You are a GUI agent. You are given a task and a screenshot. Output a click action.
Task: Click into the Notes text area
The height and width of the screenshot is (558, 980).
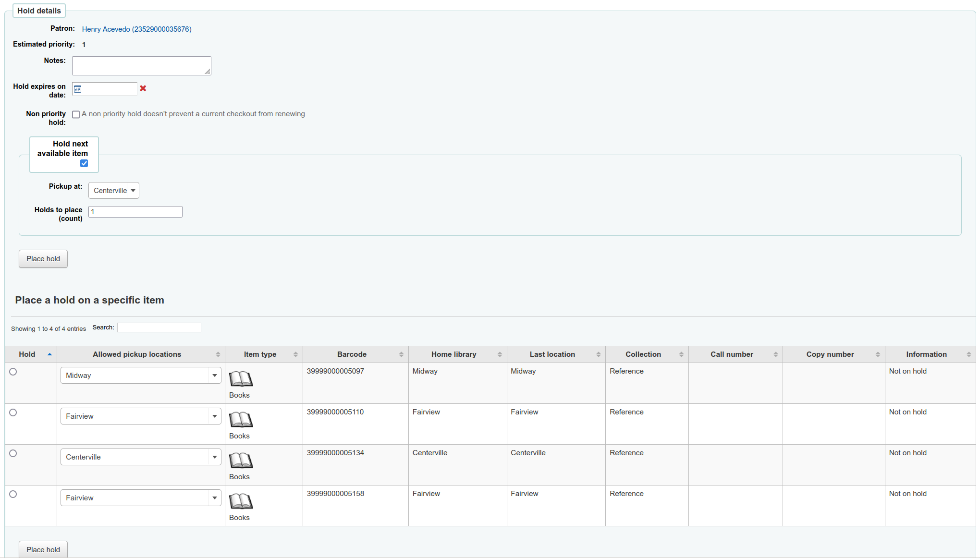[141, 66]
